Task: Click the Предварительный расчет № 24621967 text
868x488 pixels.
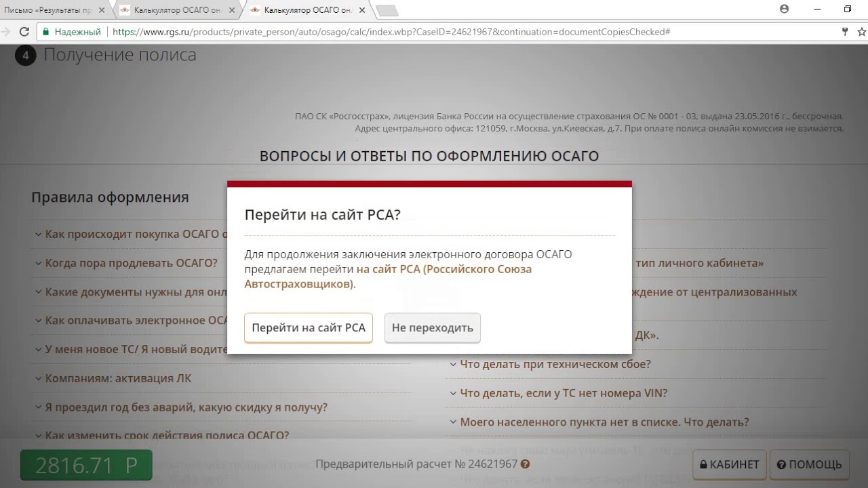Action: [x=416, y=464]
